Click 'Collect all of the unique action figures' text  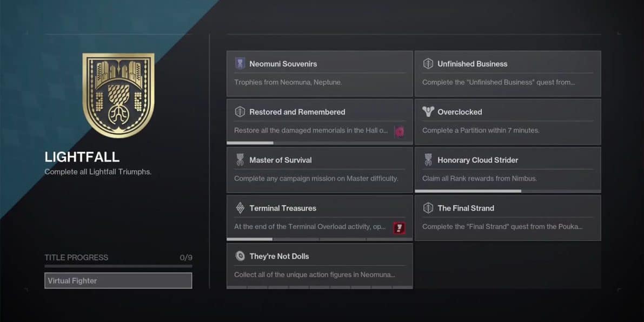(x=315, y=275)
